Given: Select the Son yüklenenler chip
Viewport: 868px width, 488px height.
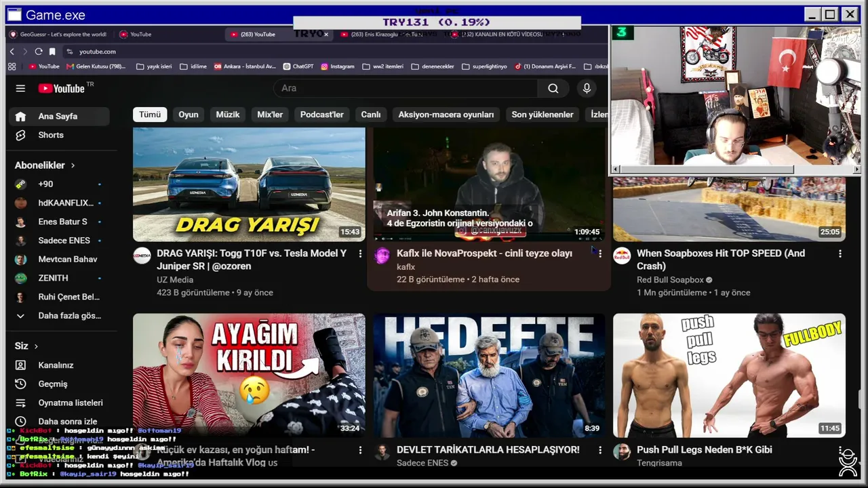Looking at the screenshot, I should [542, 115].
